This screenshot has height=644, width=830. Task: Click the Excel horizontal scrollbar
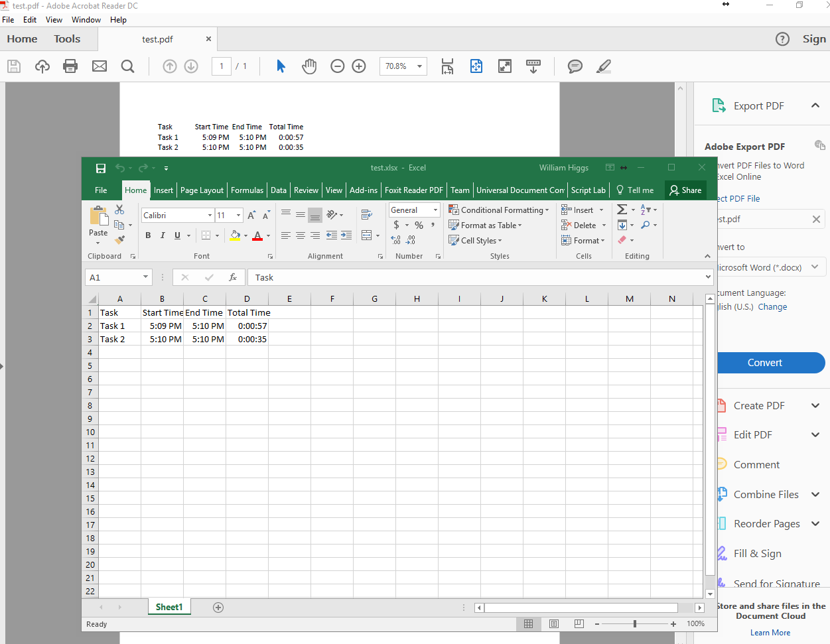tap(581, 608)
